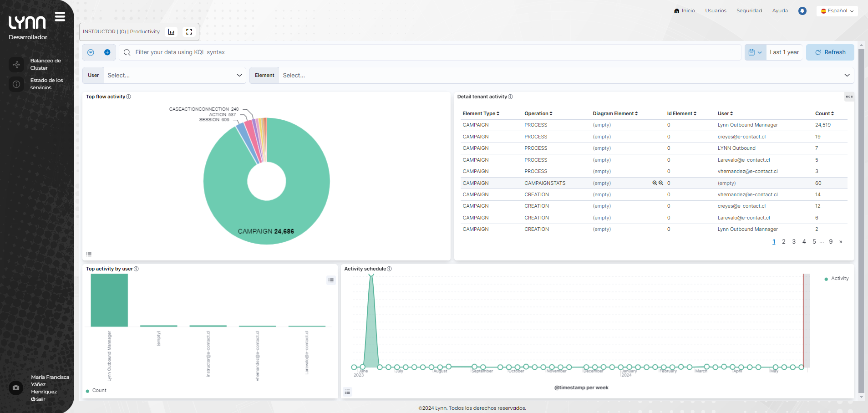This screenshot has width=868, height=413.
Task: Open the saved filter options icon
Action: 91,52
